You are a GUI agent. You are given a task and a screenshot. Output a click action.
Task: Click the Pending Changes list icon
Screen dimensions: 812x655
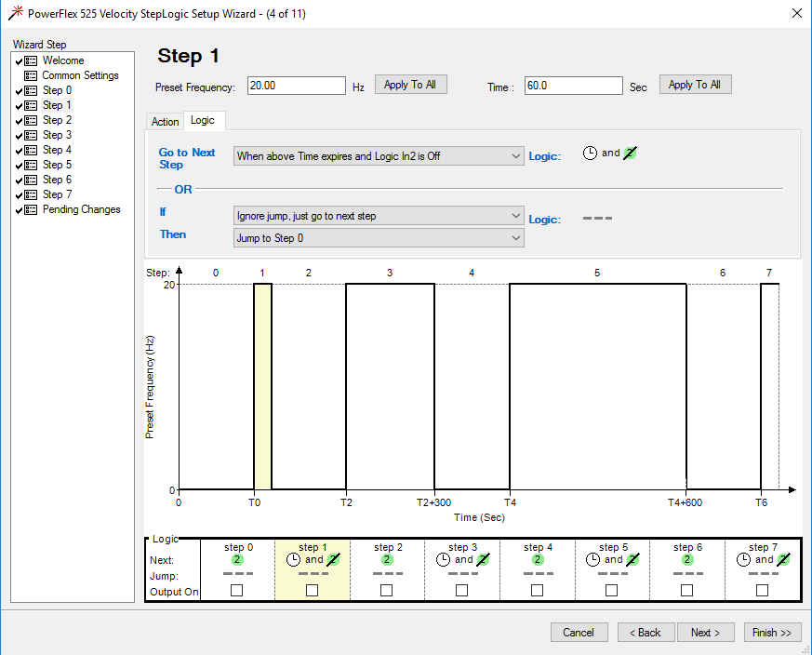pos(31,210)
